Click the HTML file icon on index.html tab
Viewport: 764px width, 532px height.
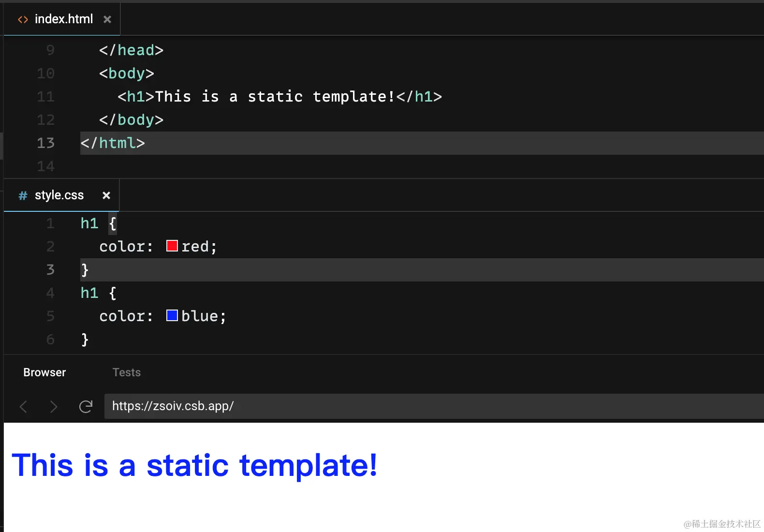coord(23,19)
